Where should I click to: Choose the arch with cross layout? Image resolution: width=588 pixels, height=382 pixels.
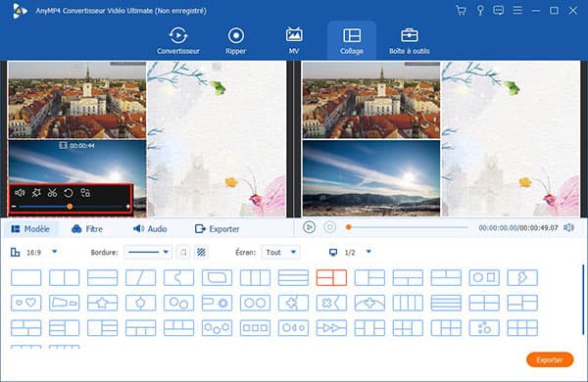(369, 303)
